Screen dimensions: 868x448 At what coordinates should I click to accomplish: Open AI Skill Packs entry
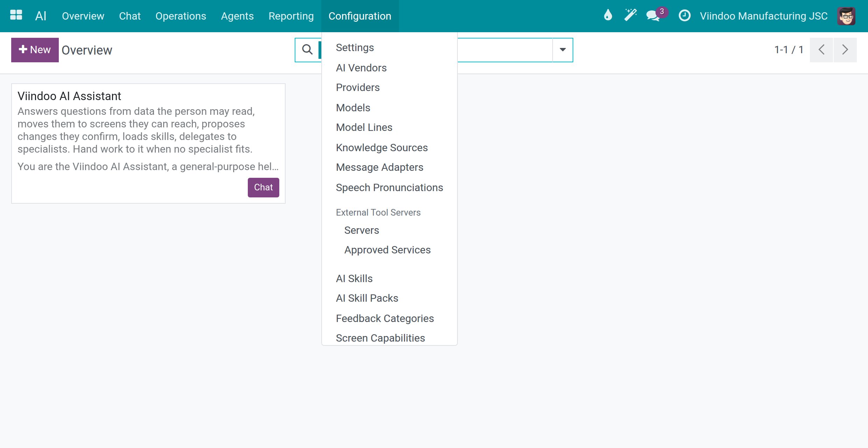pos(389,298)
